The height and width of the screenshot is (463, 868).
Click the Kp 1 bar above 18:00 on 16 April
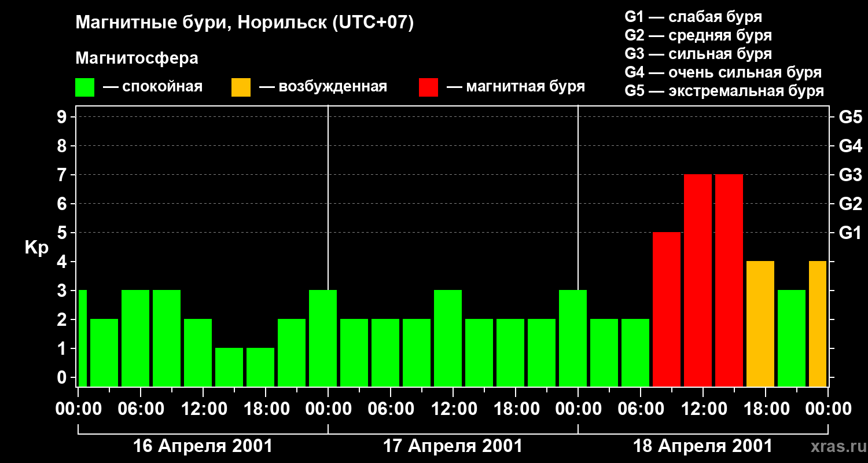260,367
